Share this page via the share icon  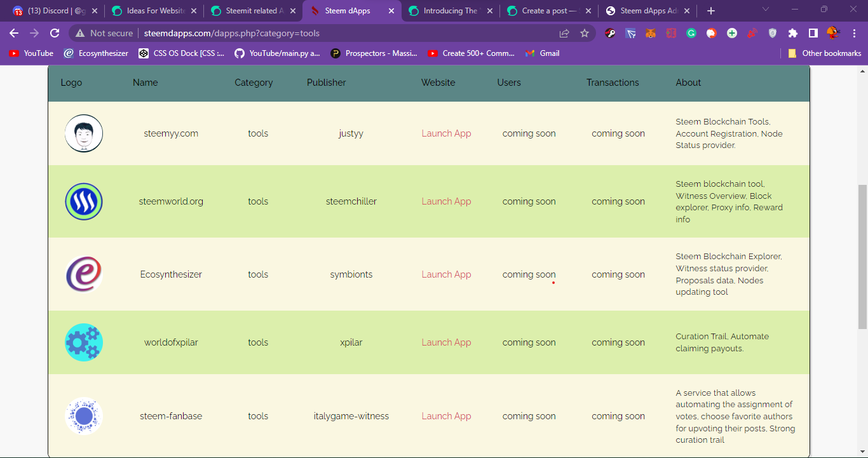pos(564,33)
